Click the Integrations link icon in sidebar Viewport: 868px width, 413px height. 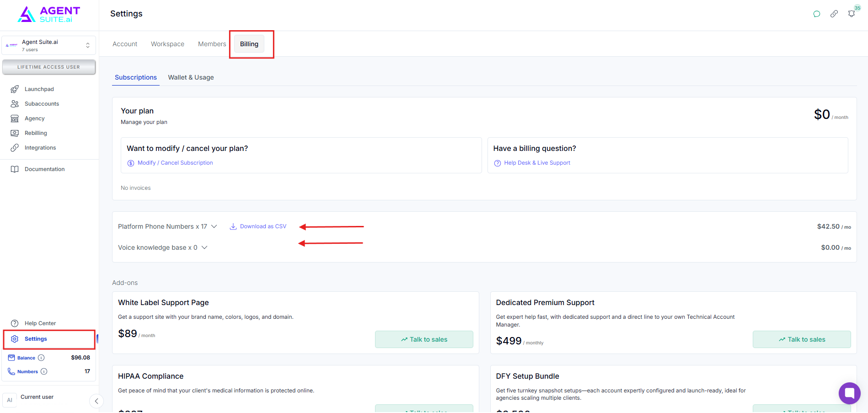15,148
